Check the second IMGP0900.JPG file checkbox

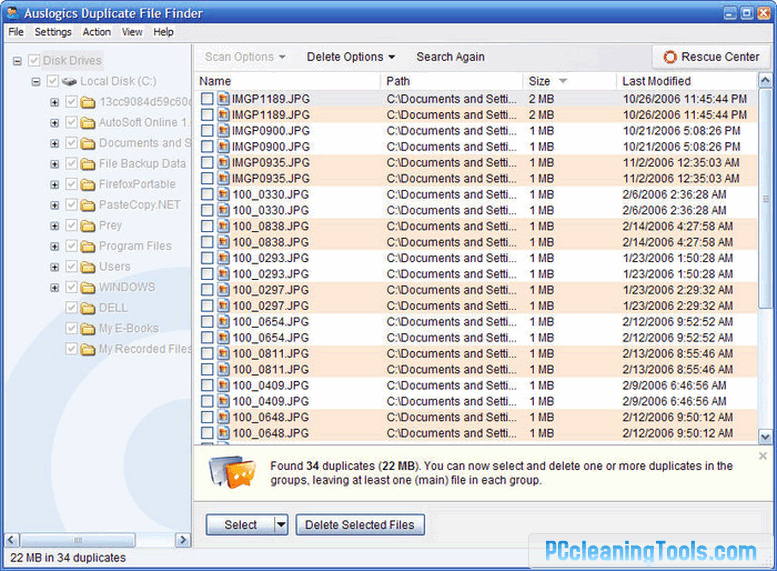tap(207, 147)
